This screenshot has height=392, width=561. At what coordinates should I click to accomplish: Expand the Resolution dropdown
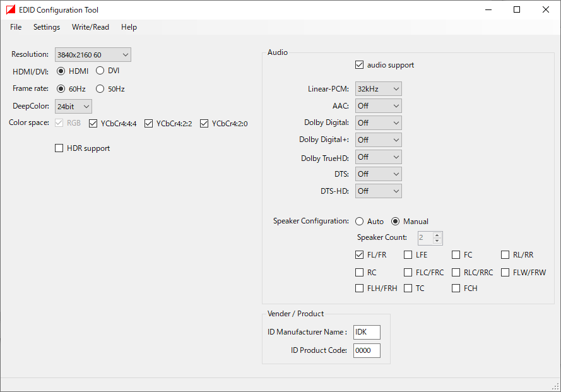(x=93, y=55)
